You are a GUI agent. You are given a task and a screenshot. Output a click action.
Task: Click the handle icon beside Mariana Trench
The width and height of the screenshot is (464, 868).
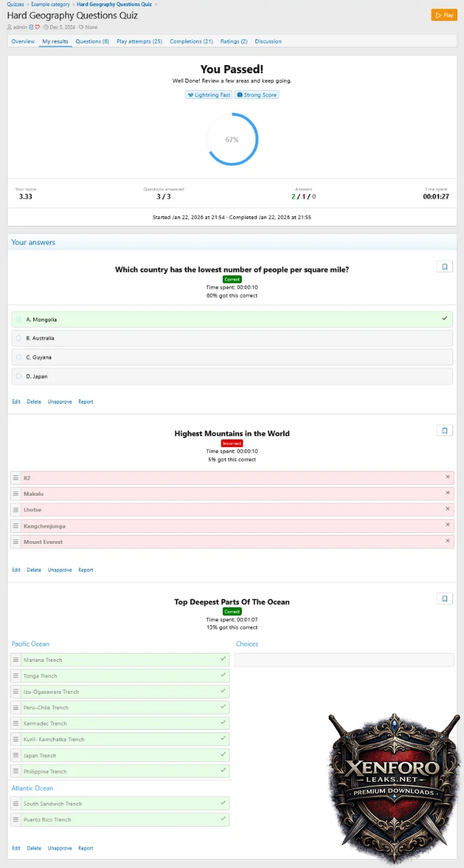(x=16, y=660)
